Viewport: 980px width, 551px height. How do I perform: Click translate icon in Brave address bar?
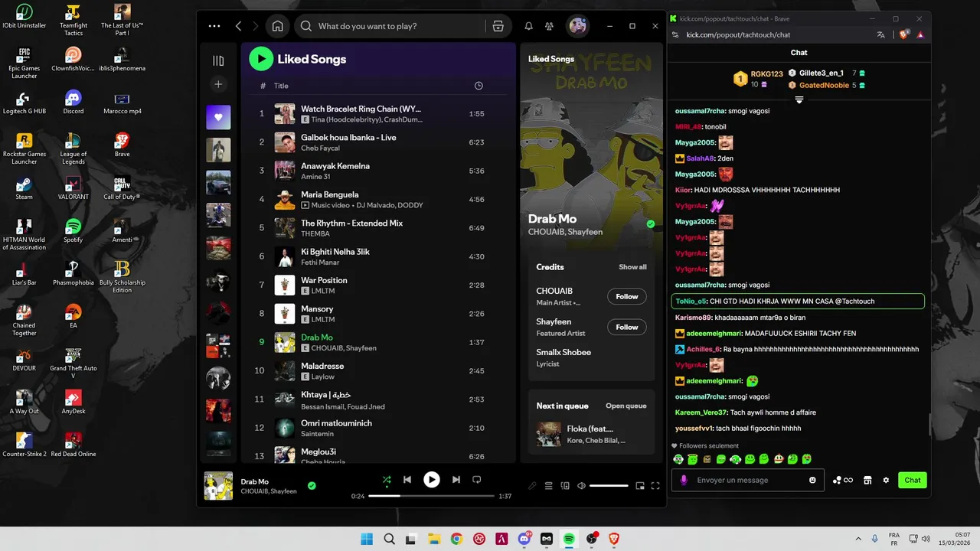881,34
